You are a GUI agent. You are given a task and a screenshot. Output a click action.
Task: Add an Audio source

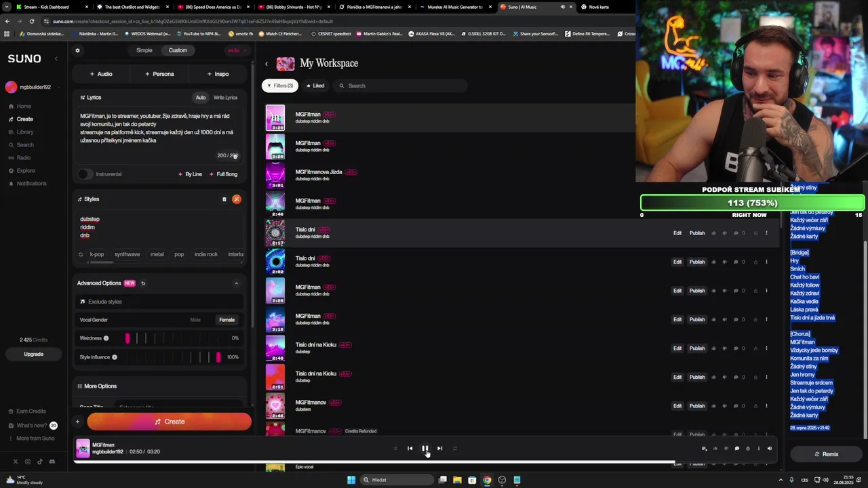click(101, 74)
